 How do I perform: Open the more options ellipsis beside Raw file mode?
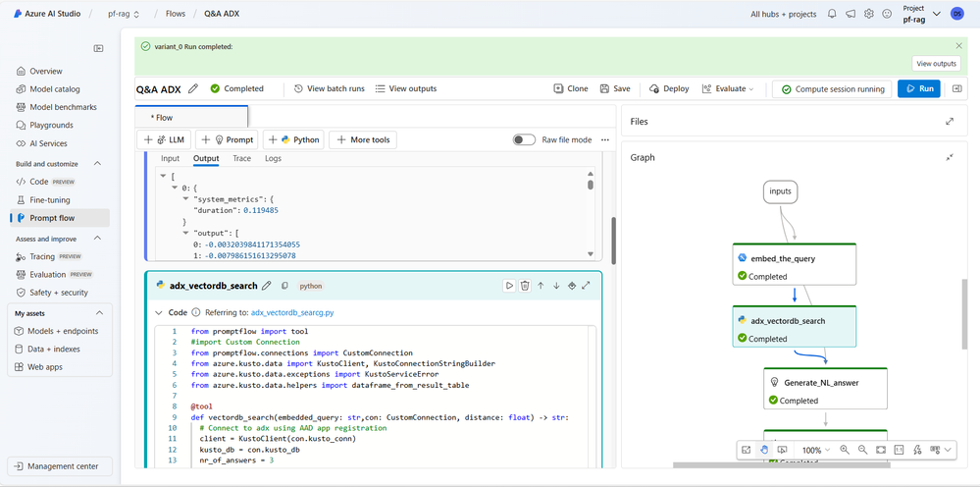click(x=604, y=140)
